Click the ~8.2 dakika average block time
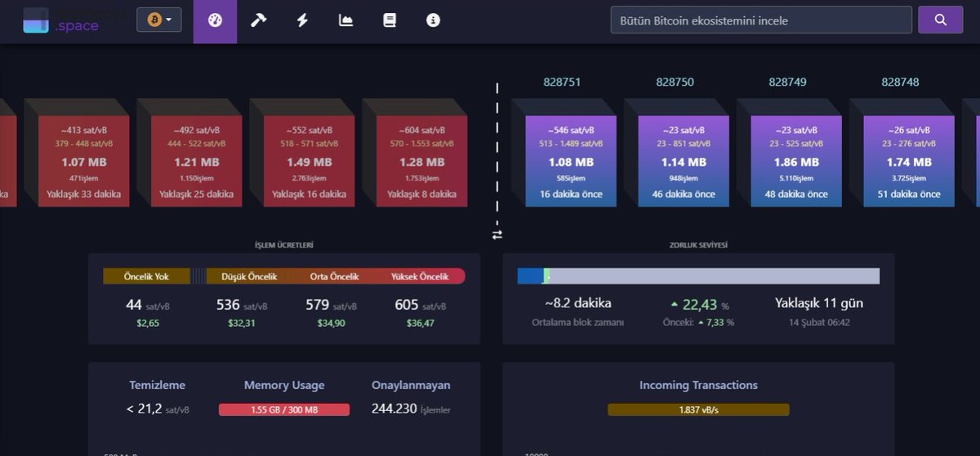 pos(578,303)
